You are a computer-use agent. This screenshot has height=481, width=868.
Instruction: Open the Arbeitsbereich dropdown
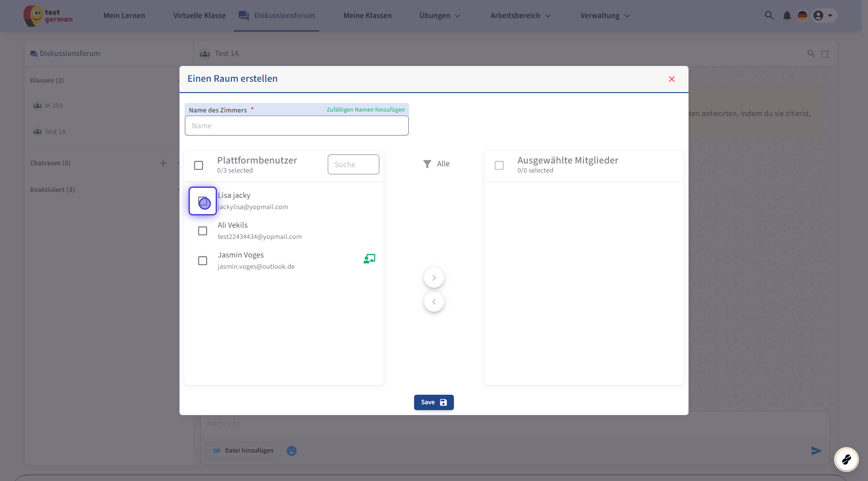(520, 16)
